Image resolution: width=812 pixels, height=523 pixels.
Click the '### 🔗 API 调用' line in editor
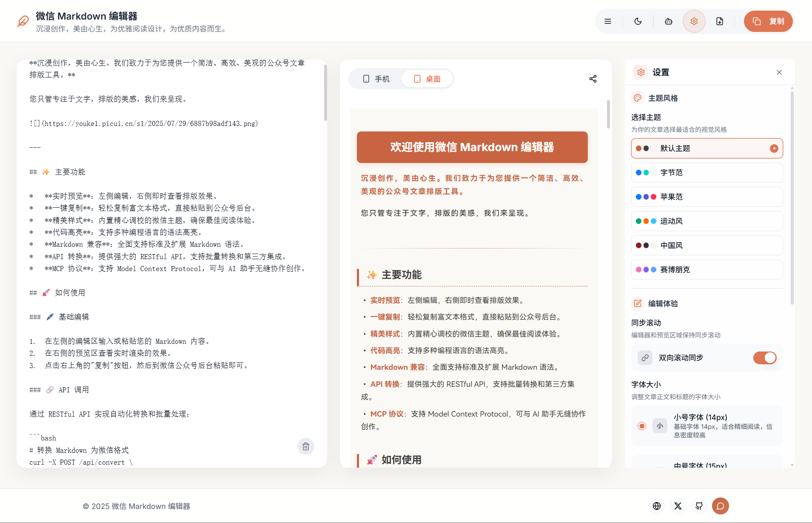59,390
